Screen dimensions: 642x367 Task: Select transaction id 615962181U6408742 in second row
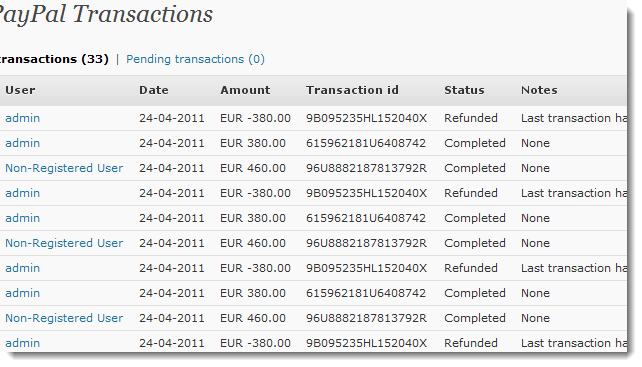coord(366,143)
